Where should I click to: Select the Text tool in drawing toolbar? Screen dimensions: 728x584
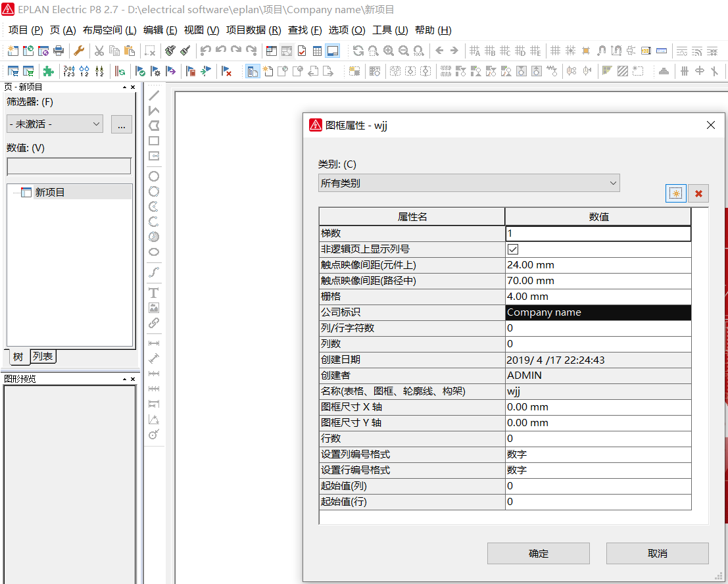click(x=154, y=293)
